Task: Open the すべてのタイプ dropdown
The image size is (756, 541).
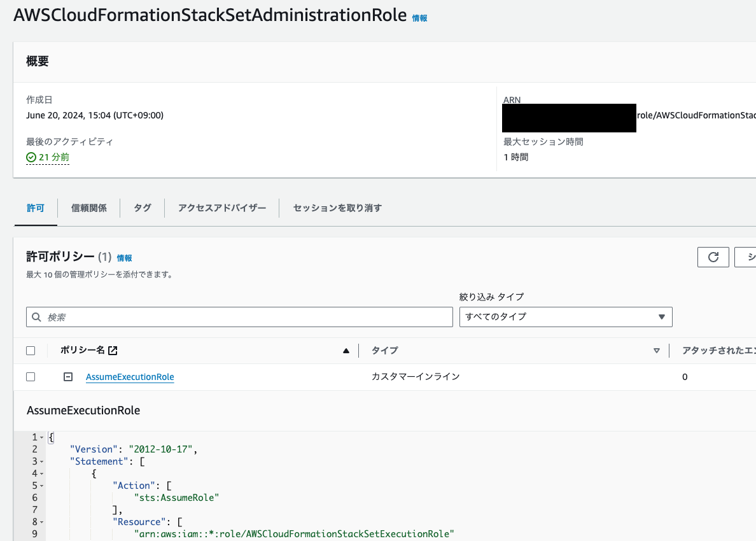Action: [565, 316]
